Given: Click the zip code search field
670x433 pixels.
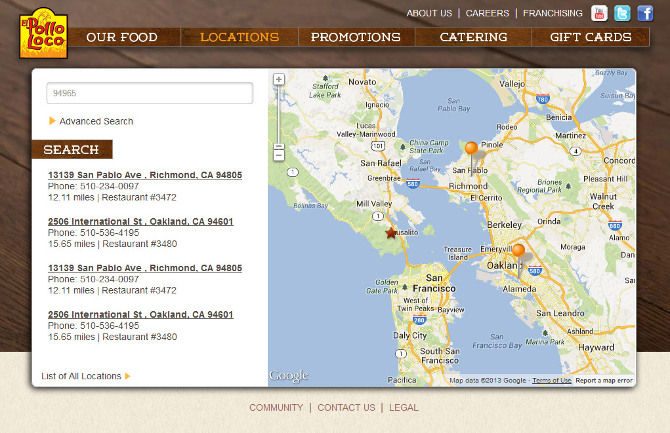Looking at the screenshot, I should coord(149,93).
